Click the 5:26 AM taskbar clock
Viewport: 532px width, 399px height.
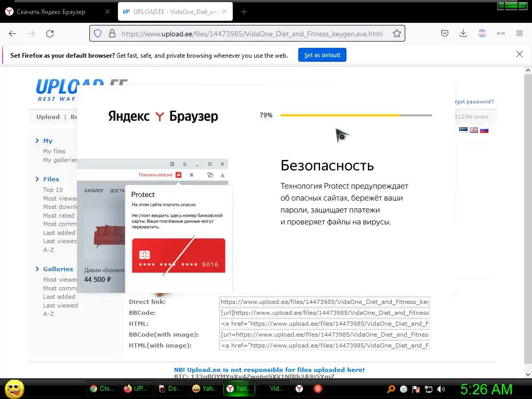[486, 389]
